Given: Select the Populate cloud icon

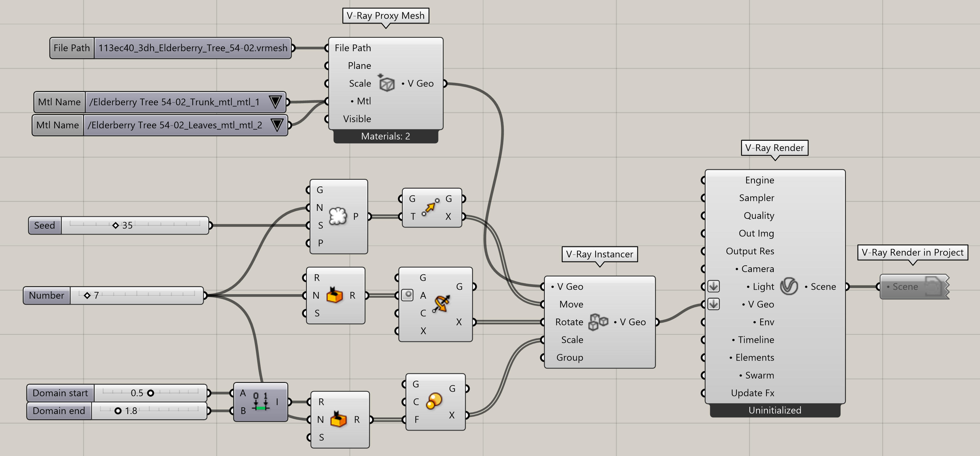Looking at the screenshot, I should tap(338, 216).
